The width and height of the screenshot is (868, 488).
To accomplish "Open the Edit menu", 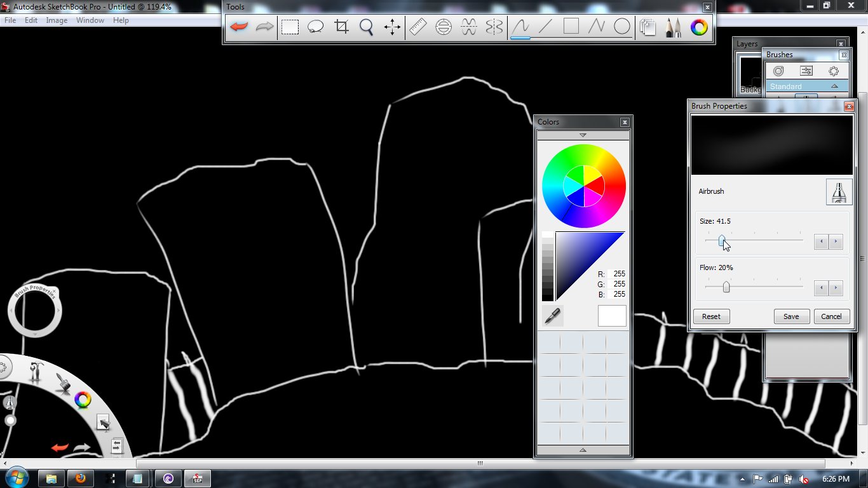I will point(31,20).
